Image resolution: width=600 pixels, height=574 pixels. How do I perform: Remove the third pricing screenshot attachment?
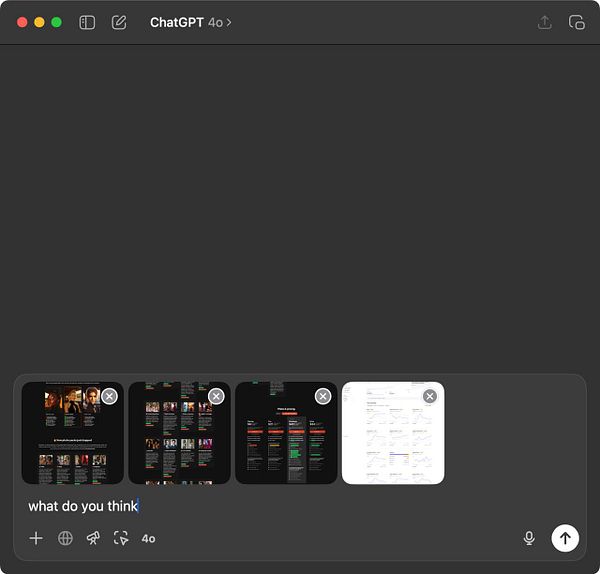[323, 396]
